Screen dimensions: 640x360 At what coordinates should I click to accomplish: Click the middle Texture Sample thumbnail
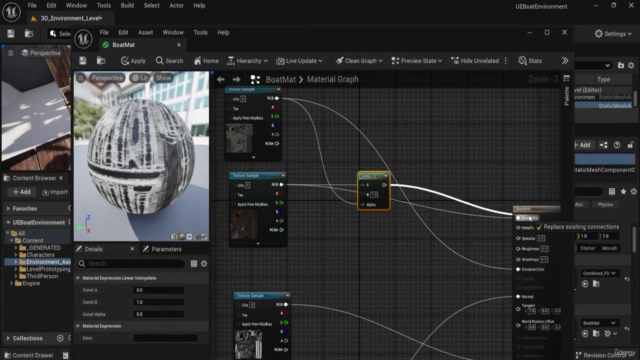(x=244, y=224)
